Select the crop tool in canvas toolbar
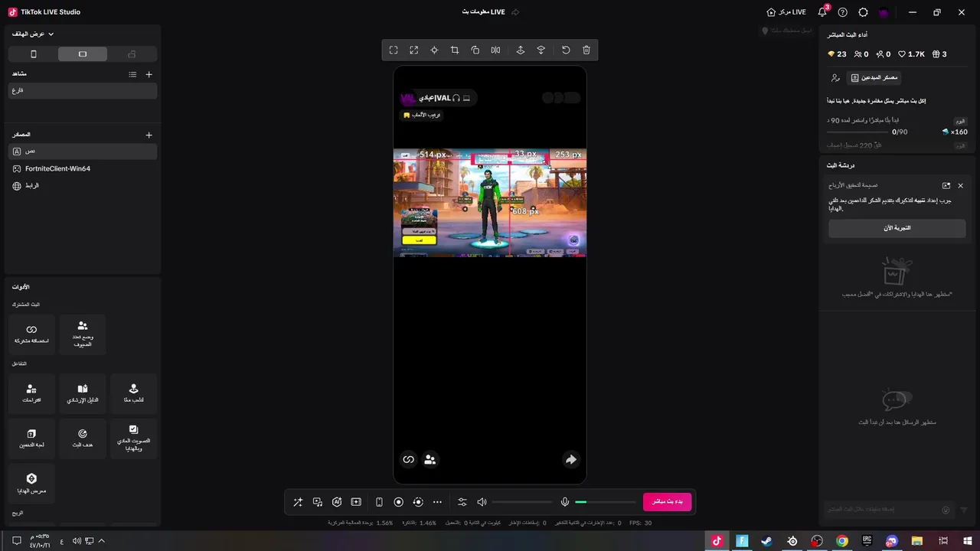 (x=455, y=51)
